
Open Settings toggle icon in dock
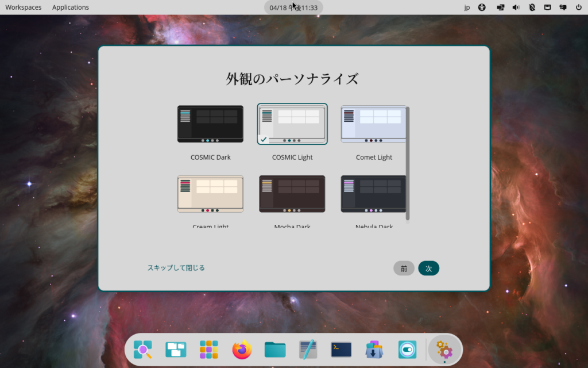point(407,349)
